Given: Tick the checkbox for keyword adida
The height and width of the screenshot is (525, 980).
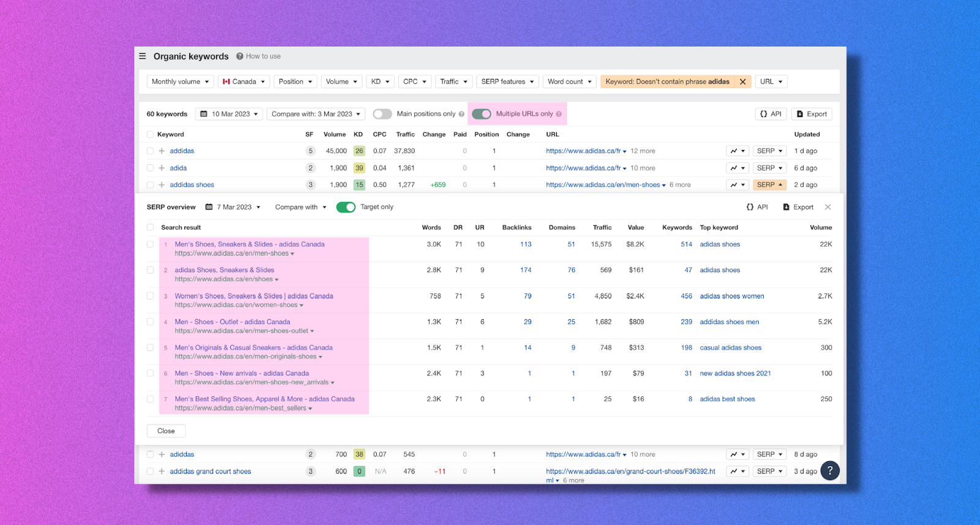Looking at the screenshot, I should 150,168.
